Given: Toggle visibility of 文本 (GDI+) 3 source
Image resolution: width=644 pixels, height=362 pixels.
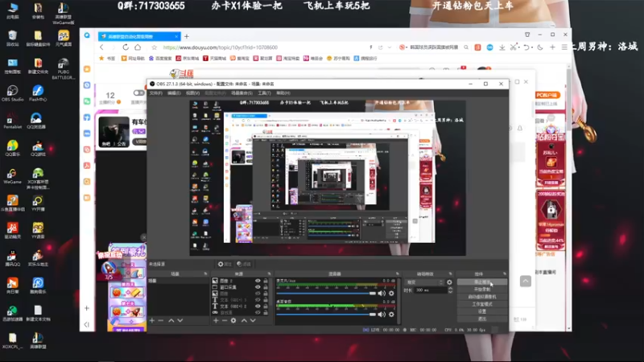Looking at the screenshot, I should click(x=258, y=300).
